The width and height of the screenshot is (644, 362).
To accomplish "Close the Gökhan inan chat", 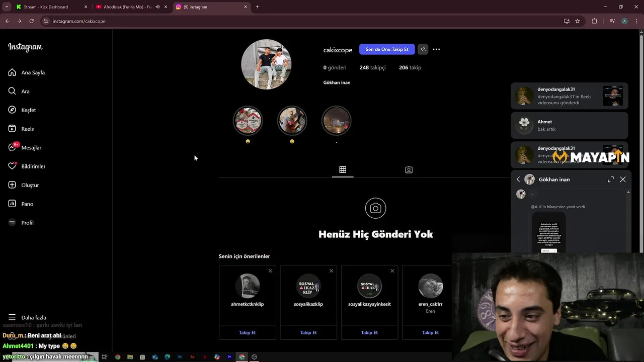I will 623,179.
